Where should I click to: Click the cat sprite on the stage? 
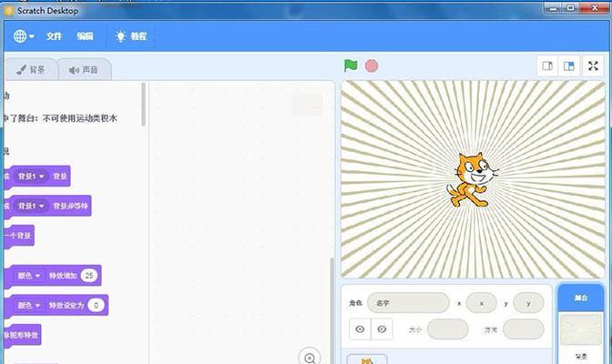(x=472, y=179)
